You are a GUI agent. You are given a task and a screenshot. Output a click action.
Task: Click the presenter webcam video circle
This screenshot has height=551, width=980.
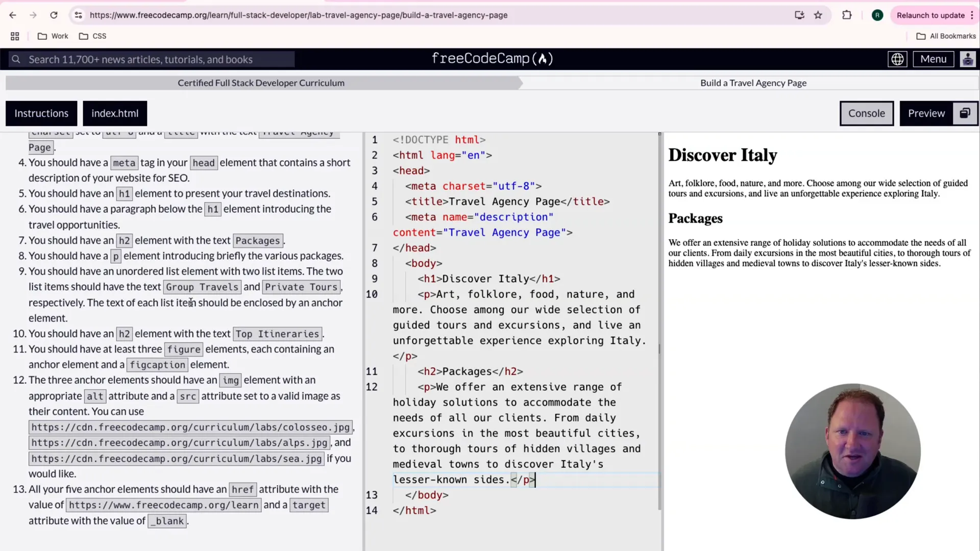(x=852, y=451)
